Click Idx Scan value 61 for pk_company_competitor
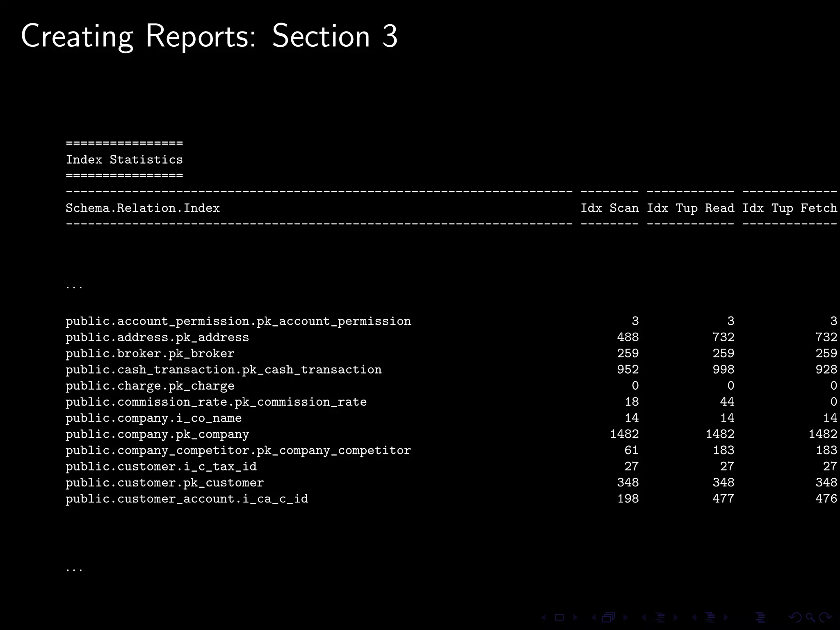 click(632, 450)
